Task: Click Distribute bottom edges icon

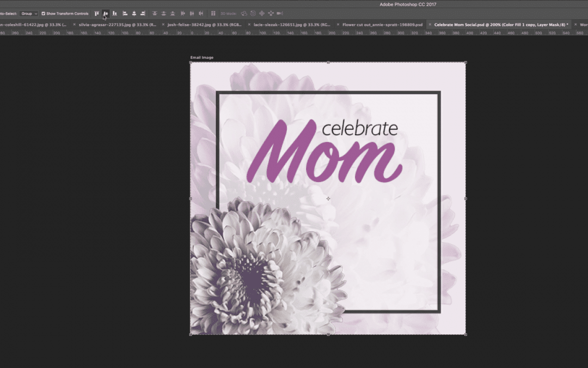Action: click(173, 14)
